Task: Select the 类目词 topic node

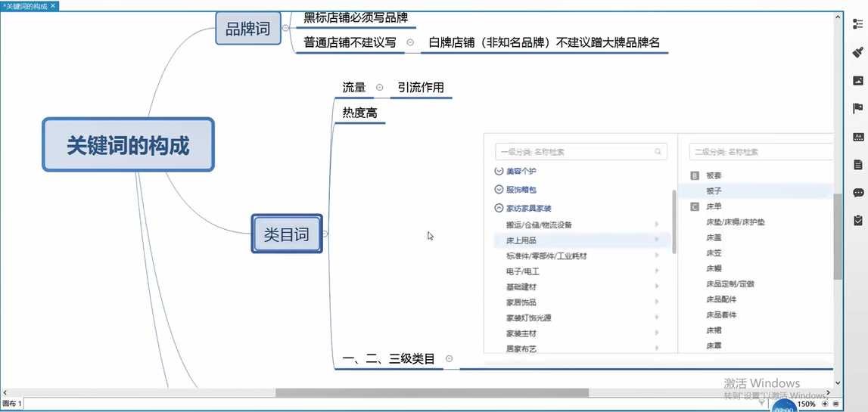Action: point(286,234)
